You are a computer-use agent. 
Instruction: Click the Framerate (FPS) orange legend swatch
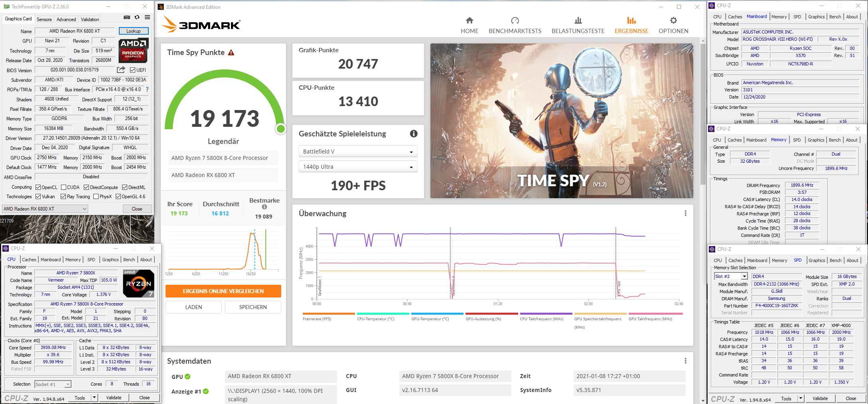point(329,313)
